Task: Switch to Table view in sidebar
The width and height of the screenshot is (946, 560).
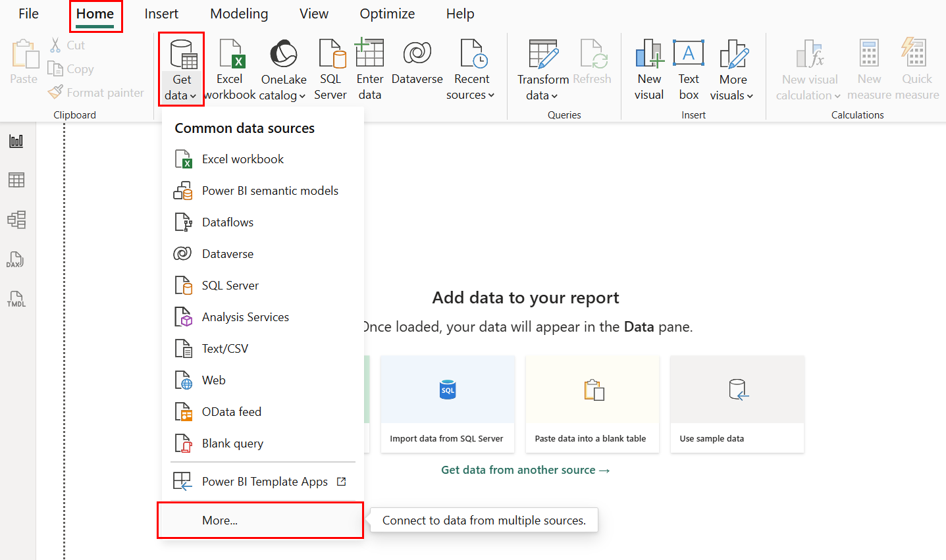Action: [16, 180]
